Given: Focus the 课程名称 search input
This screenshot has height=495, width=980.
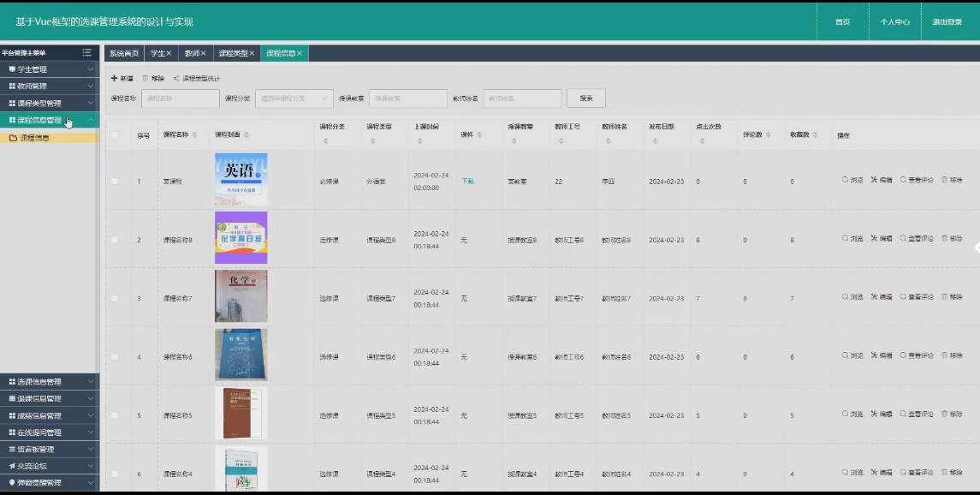Looking at the screenshot, I should pos(181,98).
